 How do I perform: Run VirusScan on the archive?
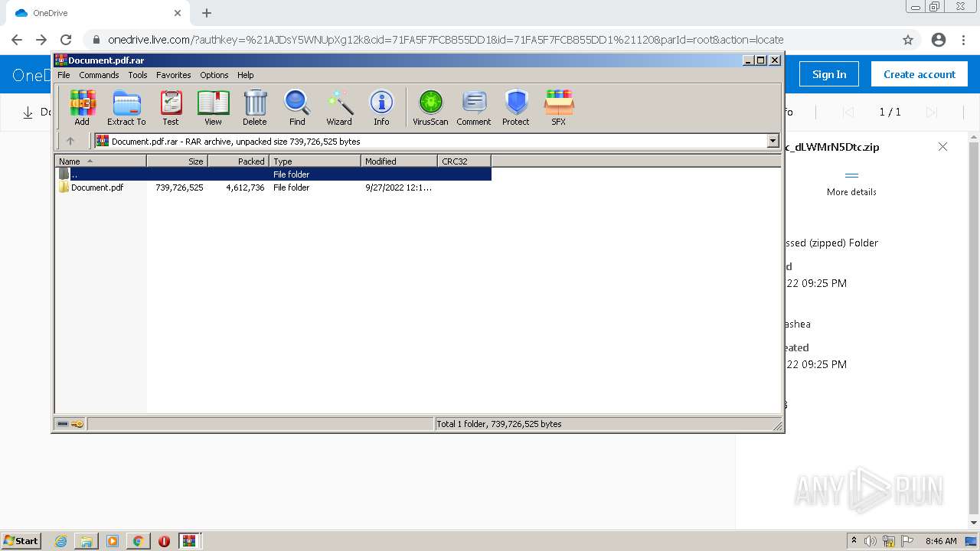point(430,107)
